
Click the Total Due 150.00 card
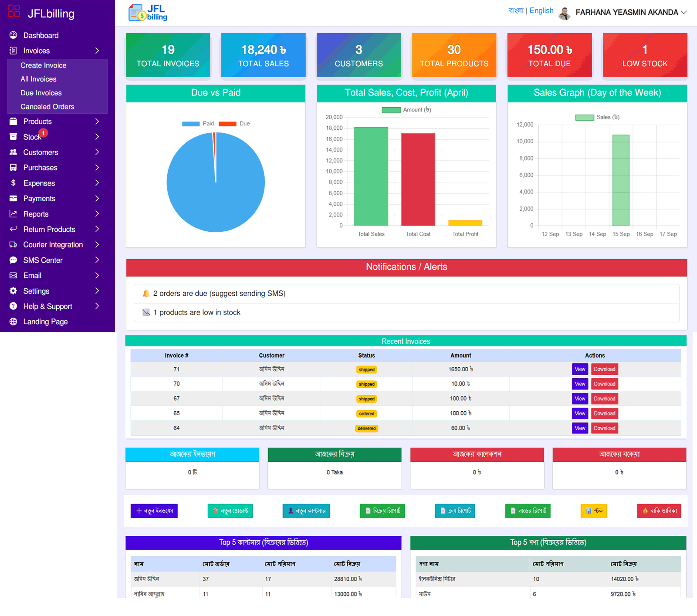pyautogui.click(x=550, y=55)
